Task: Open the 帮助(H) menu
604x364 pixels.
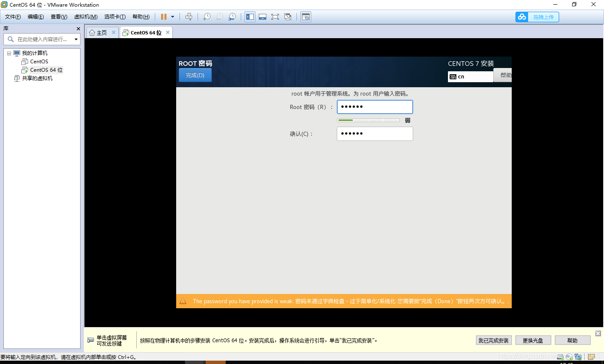Action: pyautogui.click(x=141, y=17)
